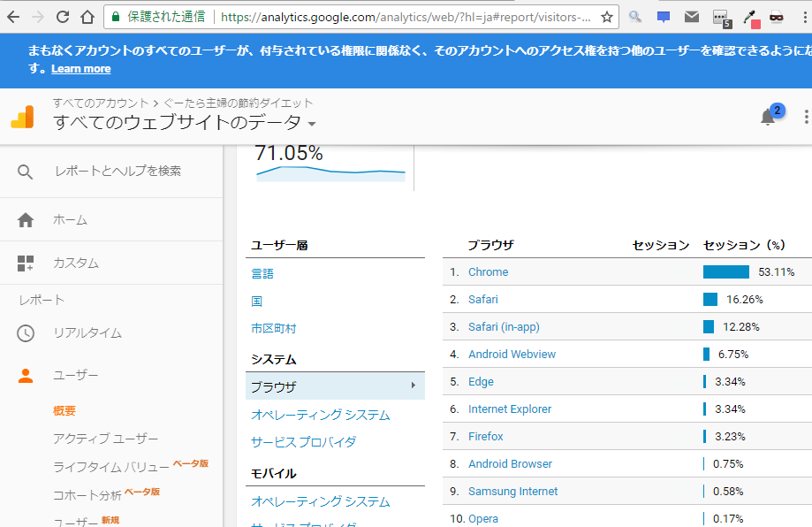Open the blue chat bubble extension
Screen dimensions: 812x527
[x=664, y=17]
